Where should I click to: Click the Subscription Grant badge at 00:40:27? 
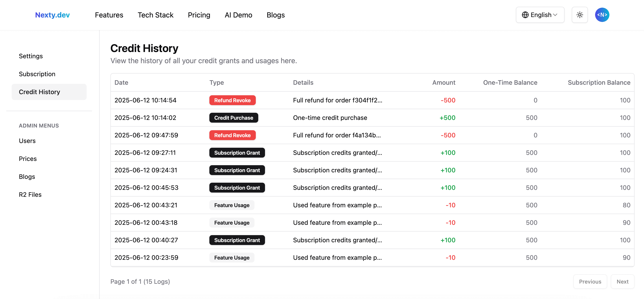[237, 240]
